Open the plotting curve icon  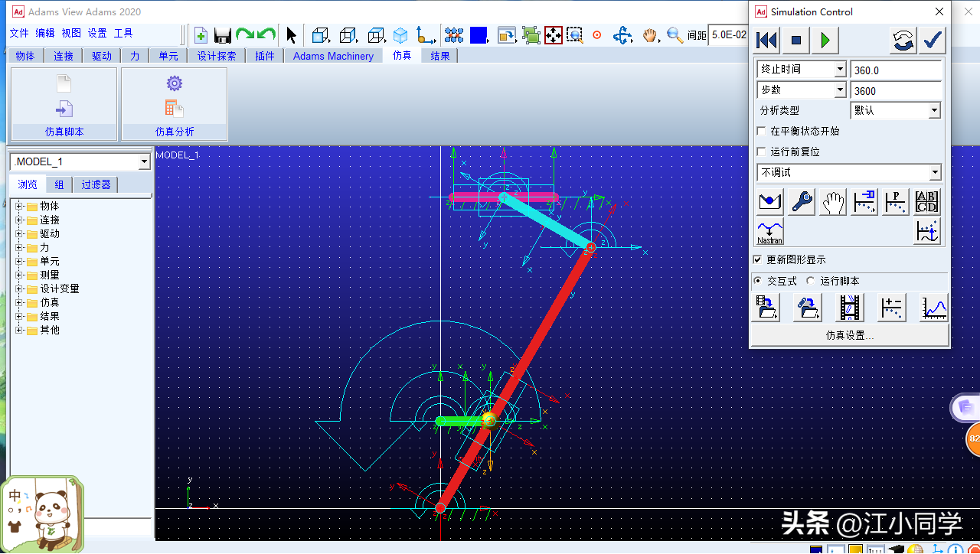click(x=934, y=308)
